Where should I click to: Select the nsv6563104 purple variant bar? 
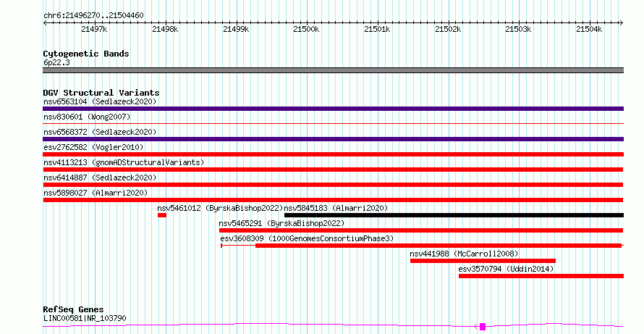333,109
